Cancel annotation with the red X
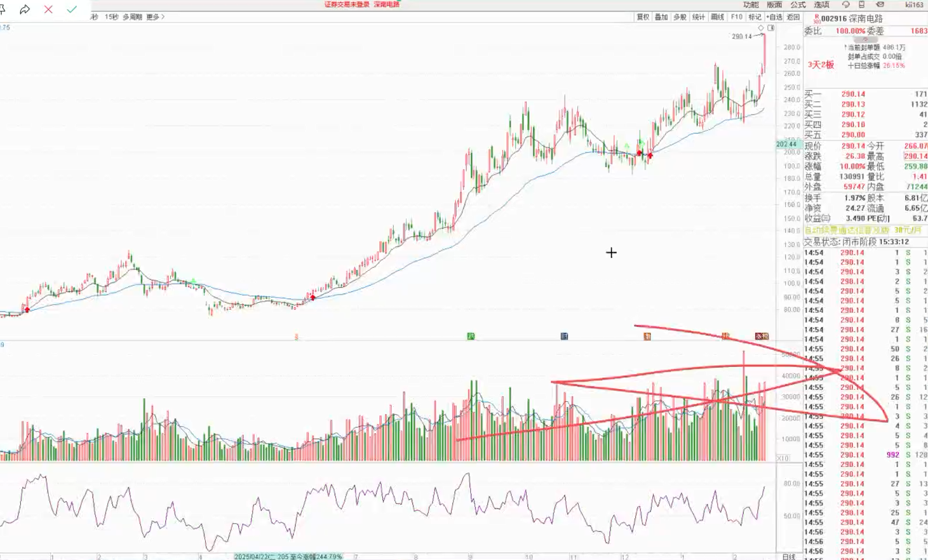Viewport: 928px width, 560px height. click(x=48, y=10)
